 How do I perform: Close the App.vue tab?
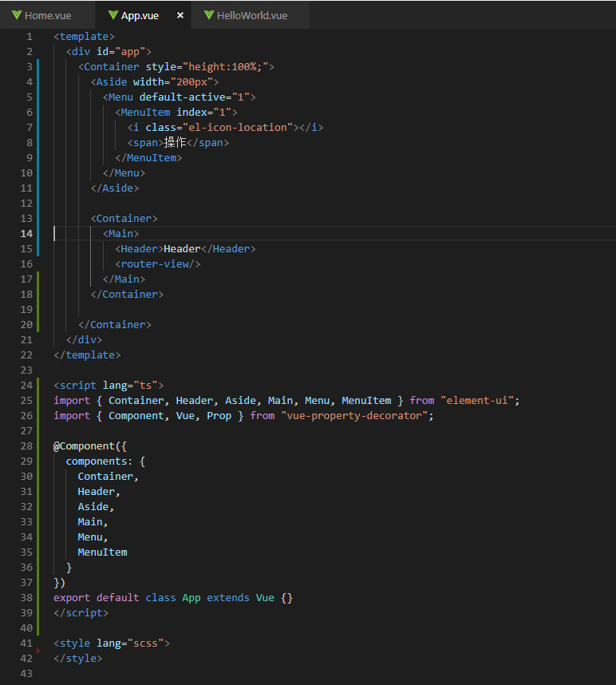pyautogui.click(x=180, y=15)
